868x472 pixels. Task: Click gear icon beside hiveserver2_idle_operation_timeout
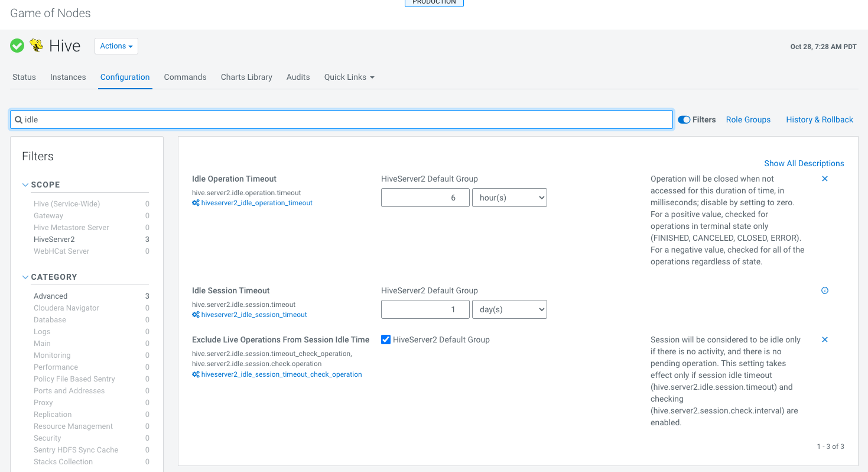(x=196, y=202)
